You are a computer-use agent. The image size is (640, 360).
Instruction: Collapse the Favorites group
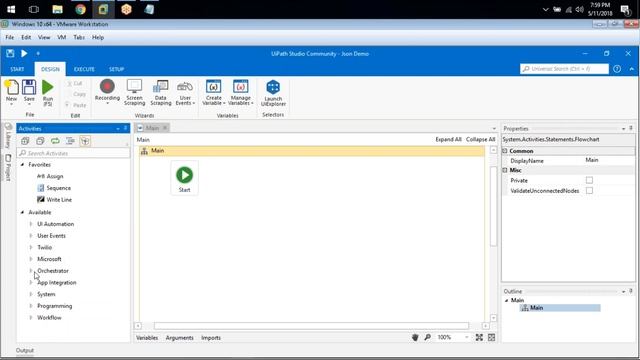(22, 164)
